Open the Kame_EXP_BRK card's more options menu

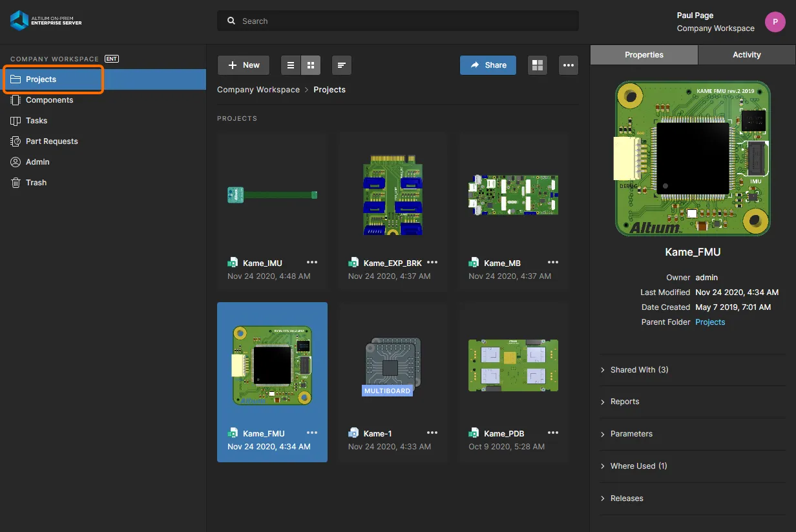[x=432, y=262]
